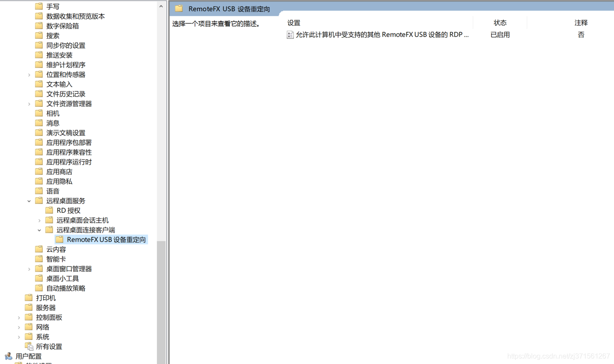Select 服务器 folder

tap(46, 307)
